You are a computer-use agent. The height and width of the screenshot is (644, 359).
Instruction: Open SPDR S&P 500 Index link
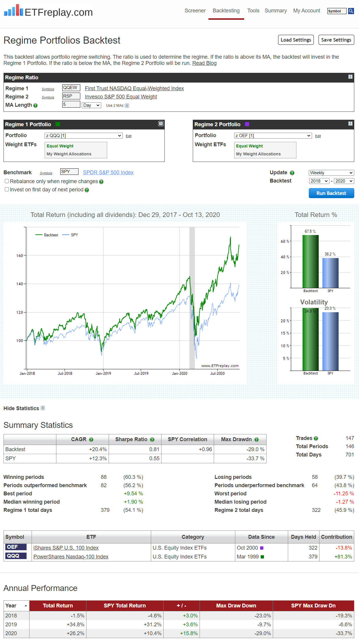point(108,172)
